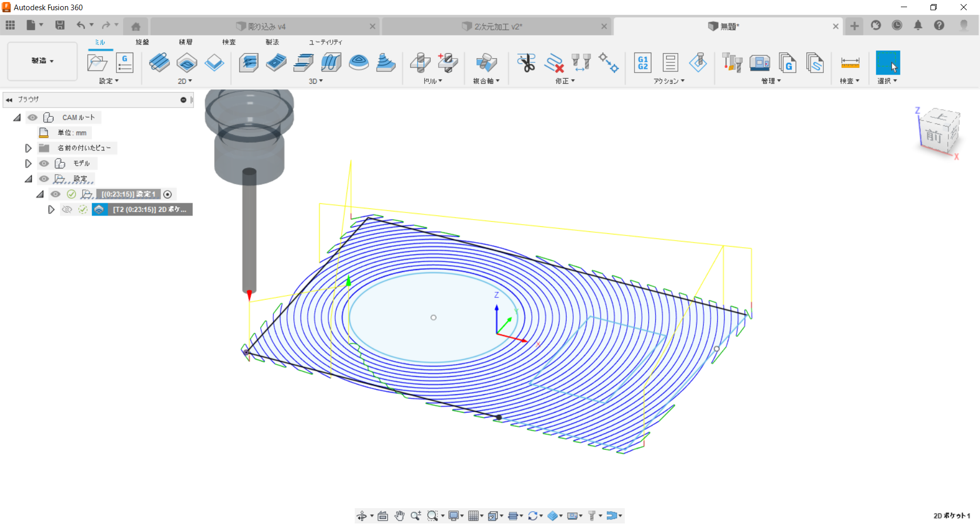Switch to the 旋盤 ribbon tab

142,42
